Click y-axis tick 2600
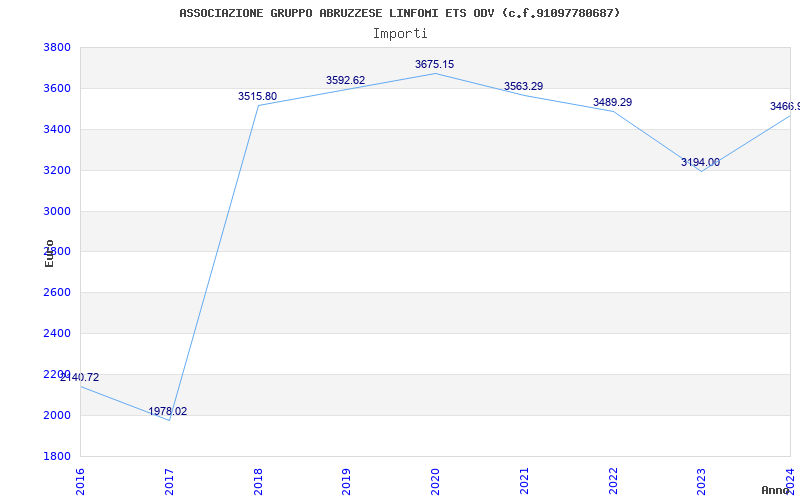 tap(55, 293)
